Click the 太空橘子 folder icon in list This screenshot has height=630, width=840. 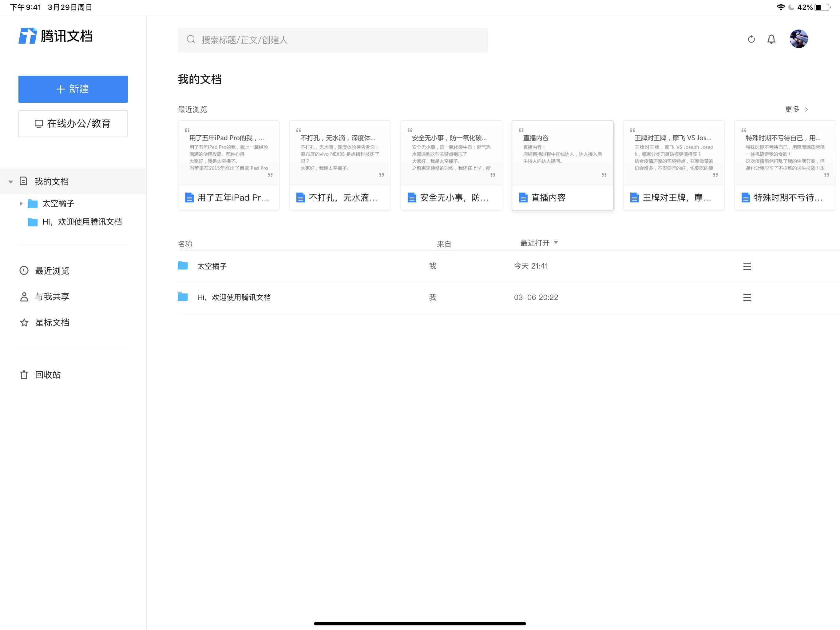183,265
